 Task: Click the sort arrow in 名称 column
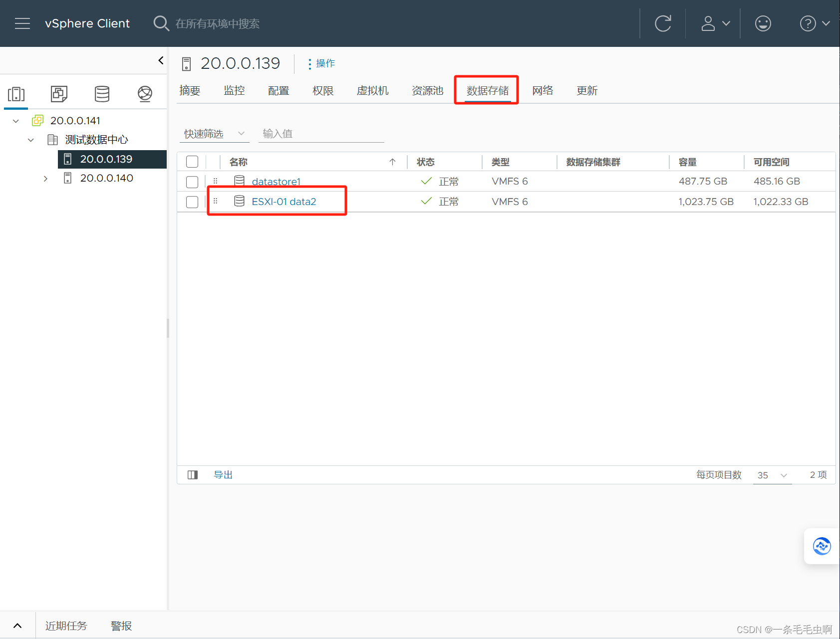click(393, 162)
